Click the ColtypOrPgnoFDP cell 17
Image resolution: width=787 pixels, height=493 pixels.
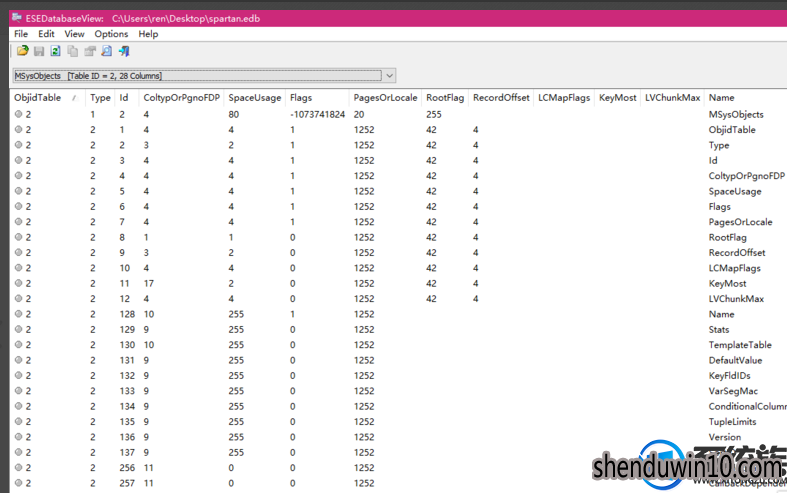[149, 284]
